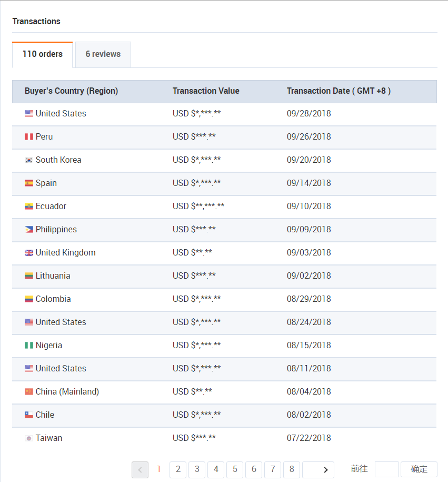Switch to the 110 orders tab
Image resolution: width=448 pixels, height=482 pixels.
tap(43, 54)
